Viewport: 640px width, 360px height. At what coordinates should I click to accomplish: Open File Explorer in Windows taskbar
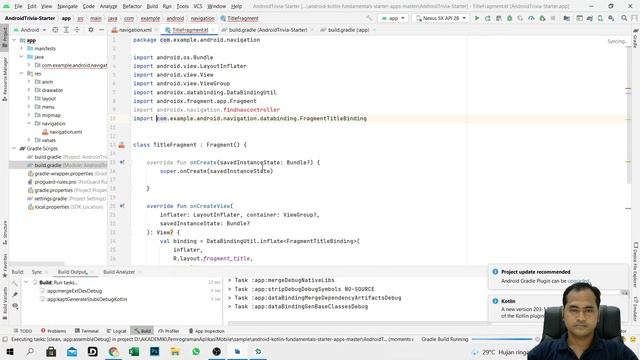[x=175, y=351]
